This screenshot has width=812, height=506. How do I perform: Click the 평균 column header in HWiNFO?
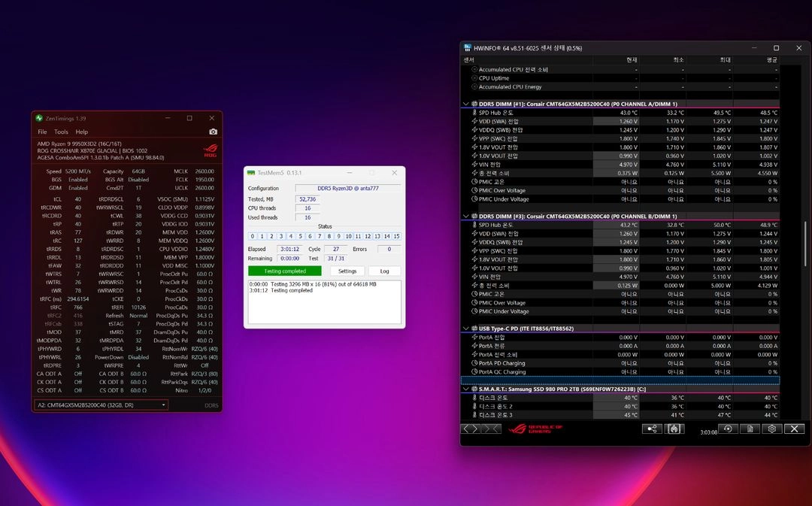(x=771, y=60)
